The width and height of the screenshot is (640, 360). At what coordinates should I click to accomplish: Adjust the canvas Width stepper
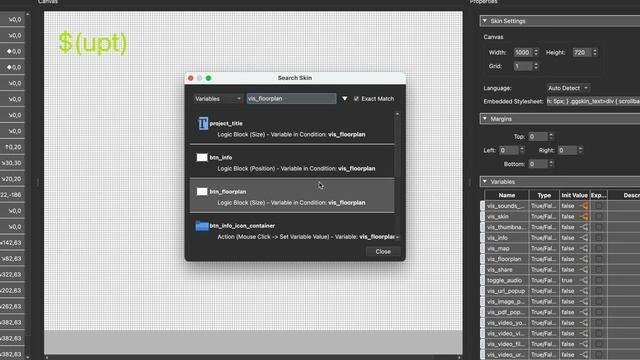(x=536, y=52)
